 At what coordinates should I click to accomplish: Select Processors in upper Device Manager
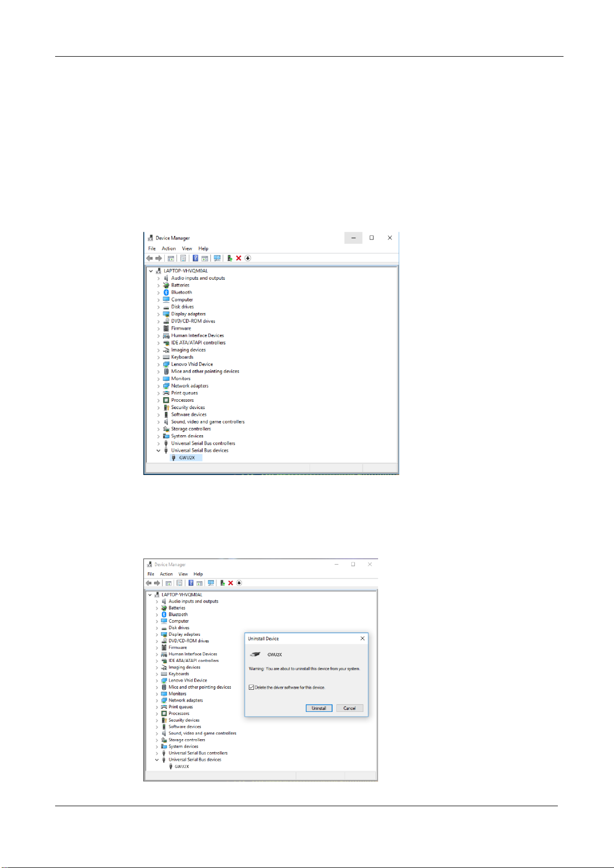pos(183,400)
